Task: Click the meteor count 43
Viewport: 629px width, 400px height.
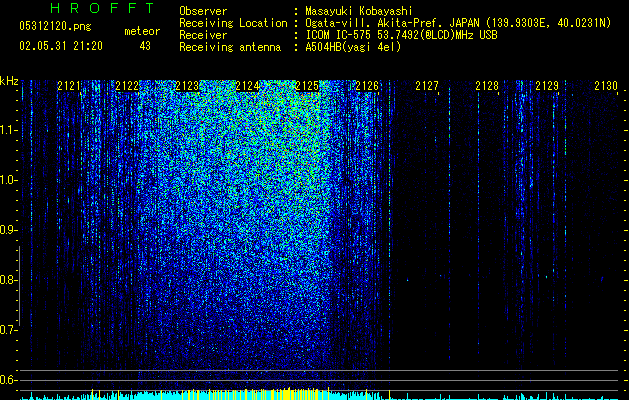Action: tap(145, 46)
